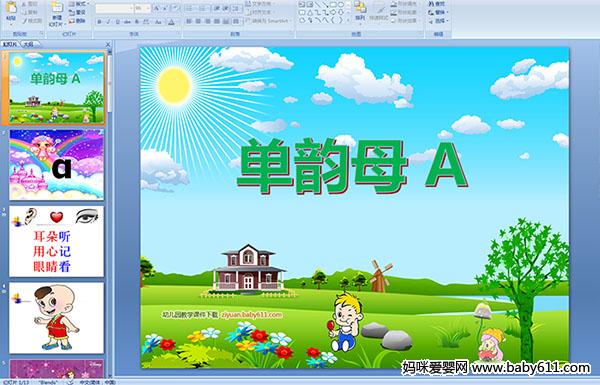
Task: Select the oval shape in shapes gallery
Action: tap(341, 4)
